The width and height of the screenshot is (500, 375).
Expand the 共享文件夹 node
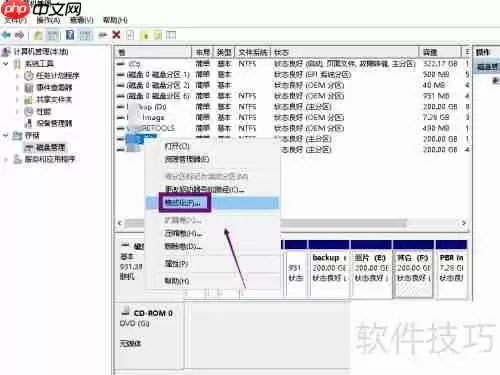(x=18, y=100)
